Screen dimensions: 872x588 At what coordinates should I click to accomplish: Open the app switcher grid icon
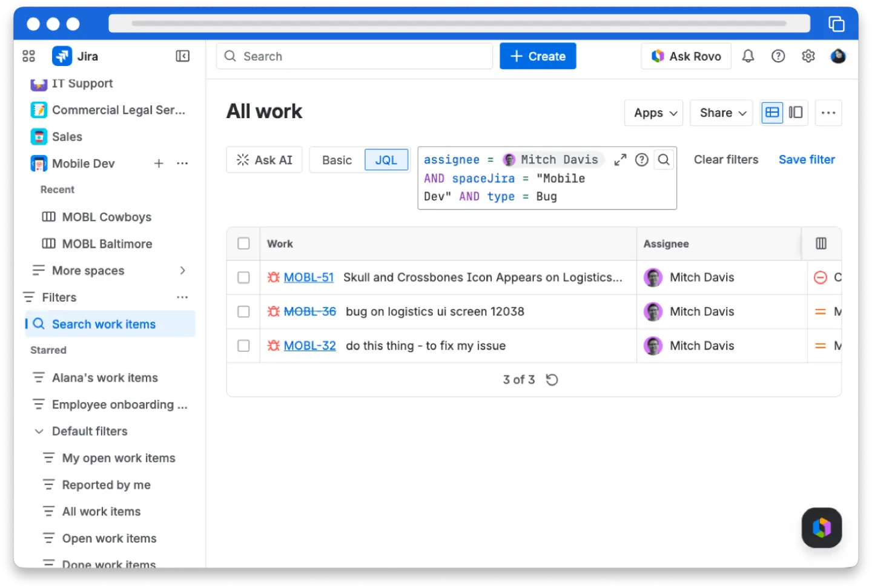(x=28, y=56)
